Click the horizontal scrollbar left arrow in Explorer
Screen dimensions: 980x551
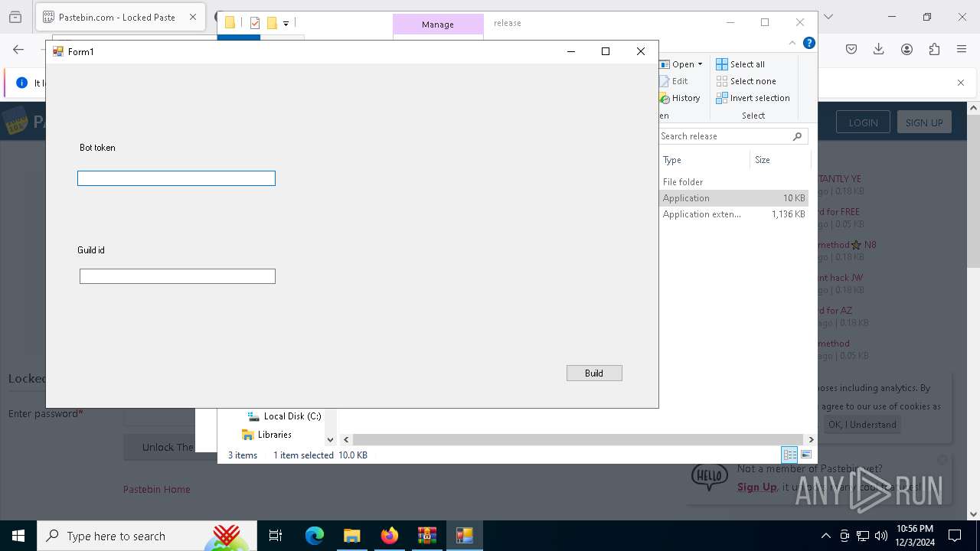[346, 439]
